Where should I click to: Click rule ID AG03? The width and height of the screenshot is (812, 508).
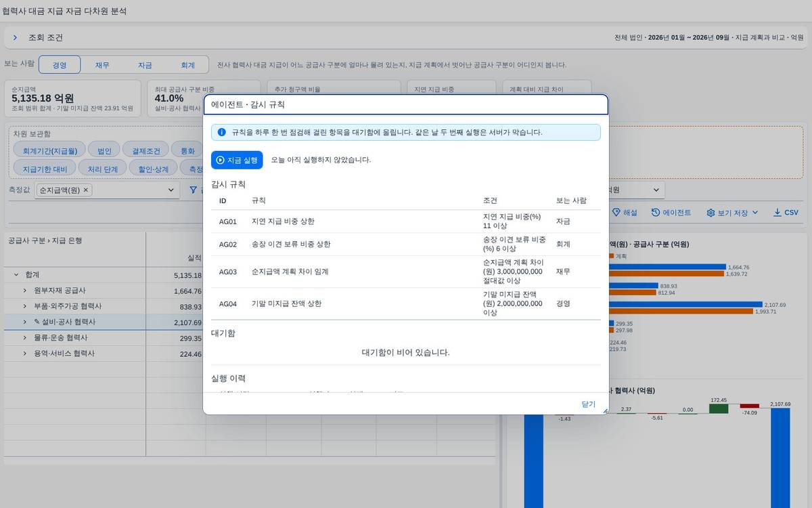tap(228, 272)
